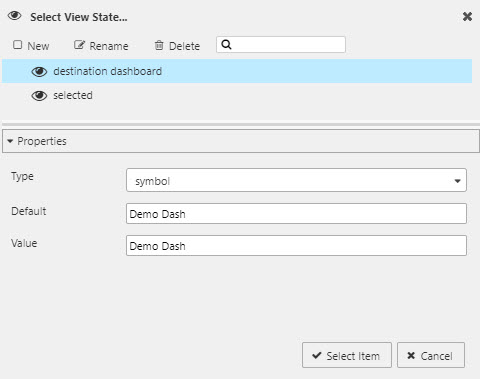
Task: Click the Select Item button
Action: click(x=347, y=355)
